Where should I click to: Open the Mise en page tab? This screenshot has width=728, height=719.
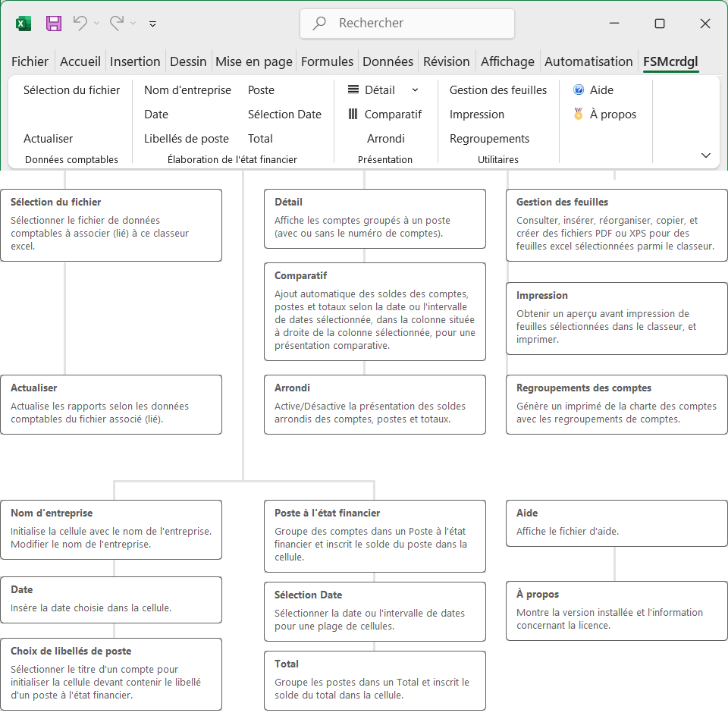click(x=253, y=61)
